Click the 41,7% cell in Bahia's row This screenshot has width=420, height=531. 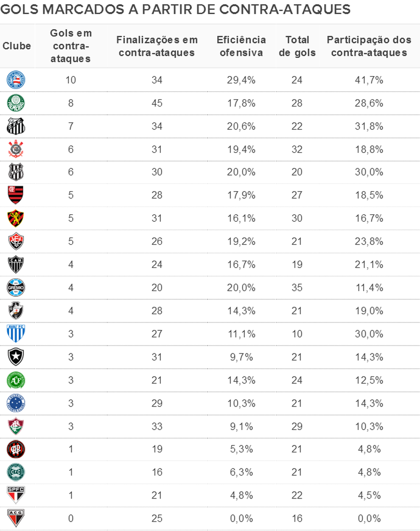[x=369, y=80]
